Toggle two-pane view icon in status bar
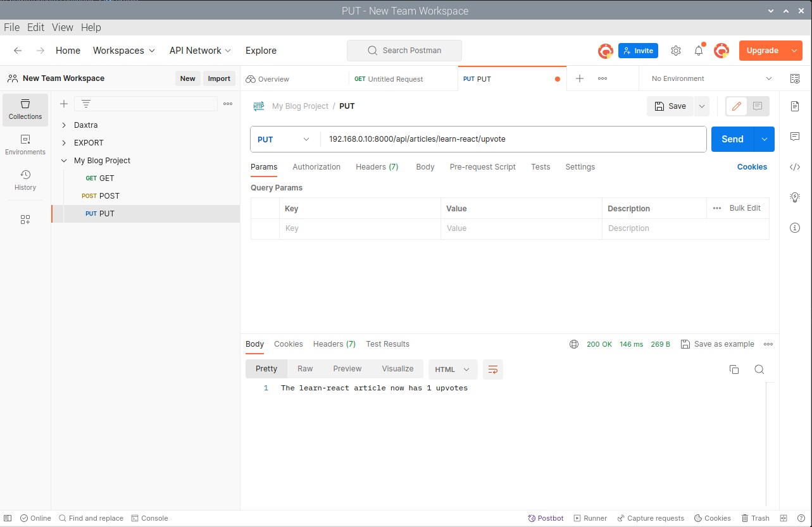 click(x=784, y=518)
